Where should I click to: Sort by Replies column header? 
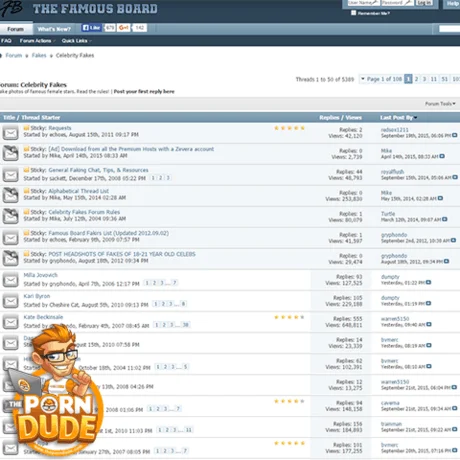point(329,117)
